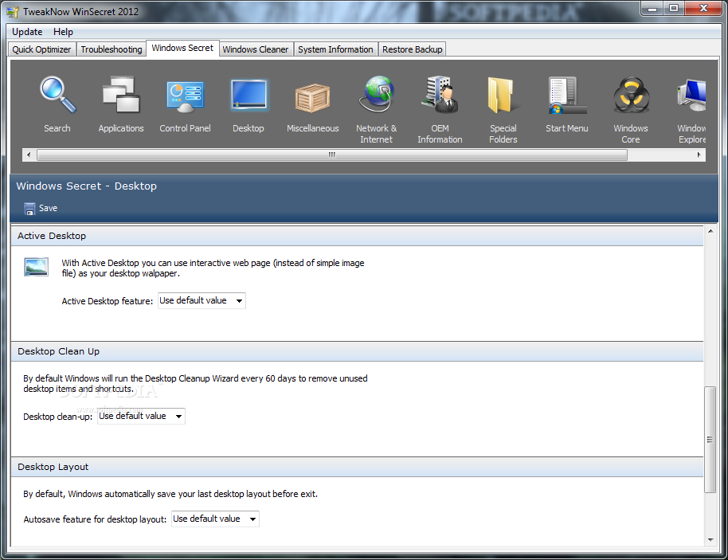The image size is (728, 560).
Task: Open the Help menu
Action: (63, 32)
